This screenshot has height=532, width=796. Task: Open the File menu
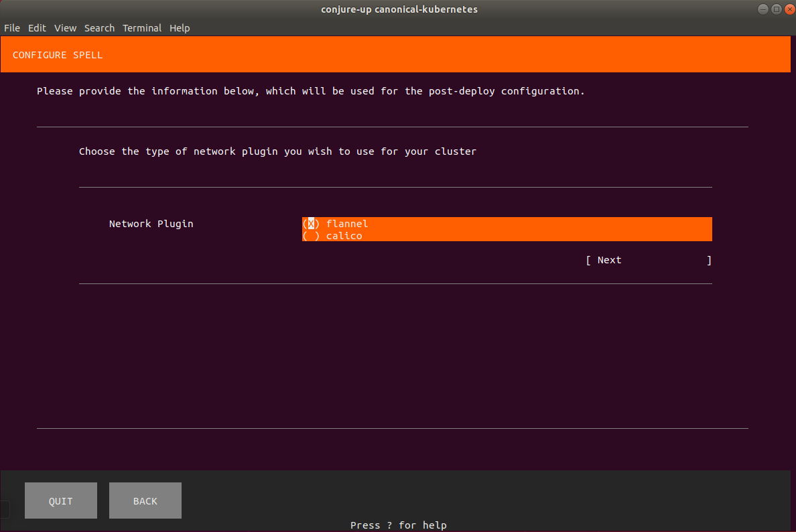[x=12, y=28]
